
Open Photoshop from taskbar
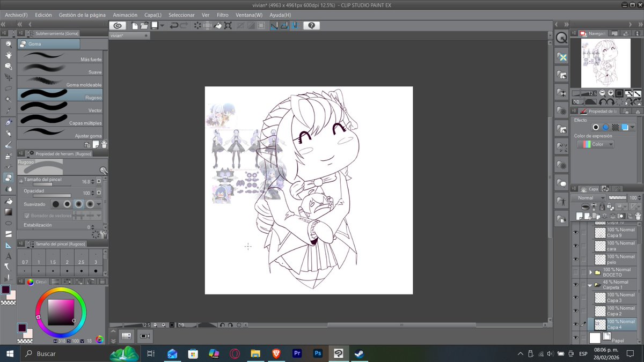pyautogui.click(x=317, y=353)
